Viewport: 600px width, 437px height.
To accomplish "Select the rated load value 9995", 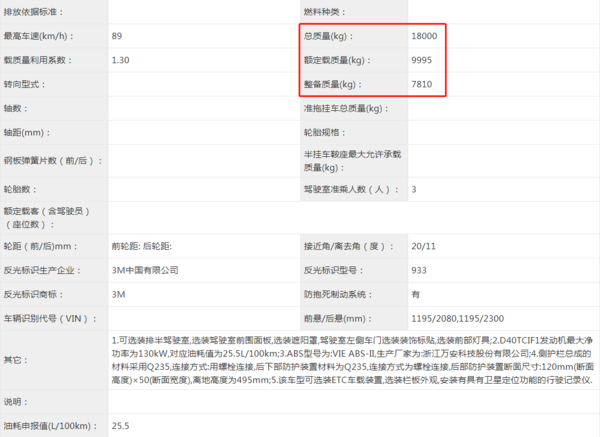I will pyautogui.click(x=421, y=60).
